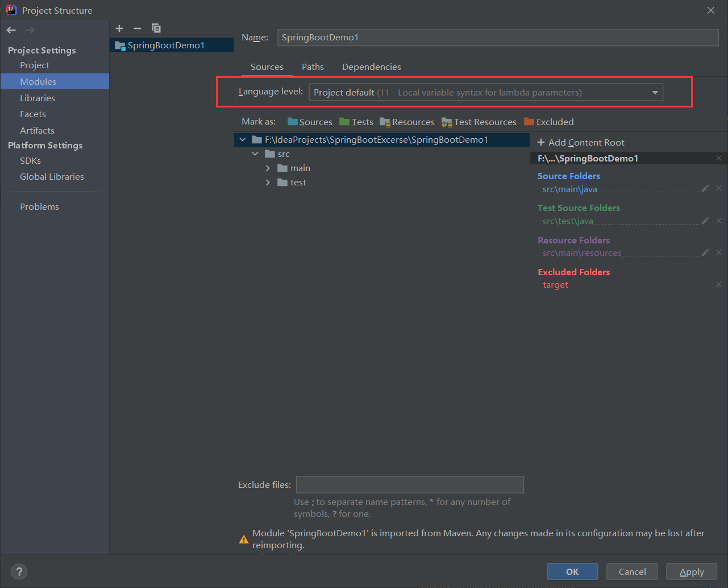Click Add Content Root
The width and height of the screenshot is (728, 588).
pyautogui.click(x=581, y=142)
